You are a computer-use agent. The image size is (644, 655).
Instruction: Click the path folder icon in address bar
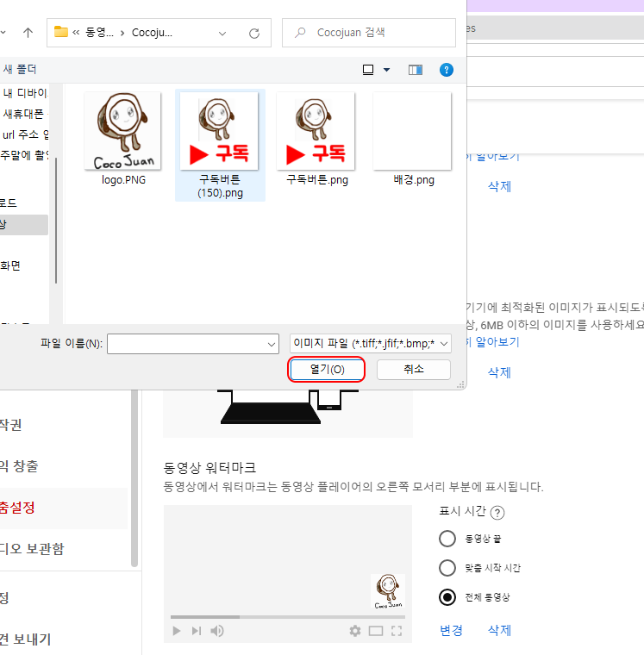point(61,32)
